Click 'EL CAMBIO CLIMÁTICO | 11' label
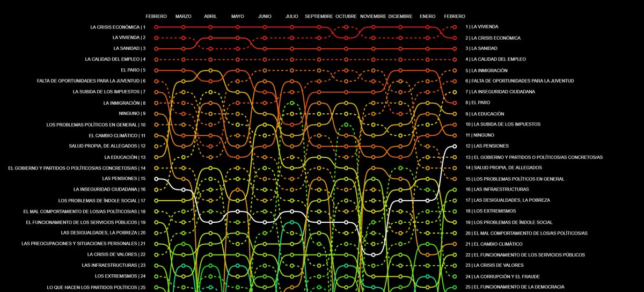Viewport: 644px width, 292px height. click(x=117, y=135)
